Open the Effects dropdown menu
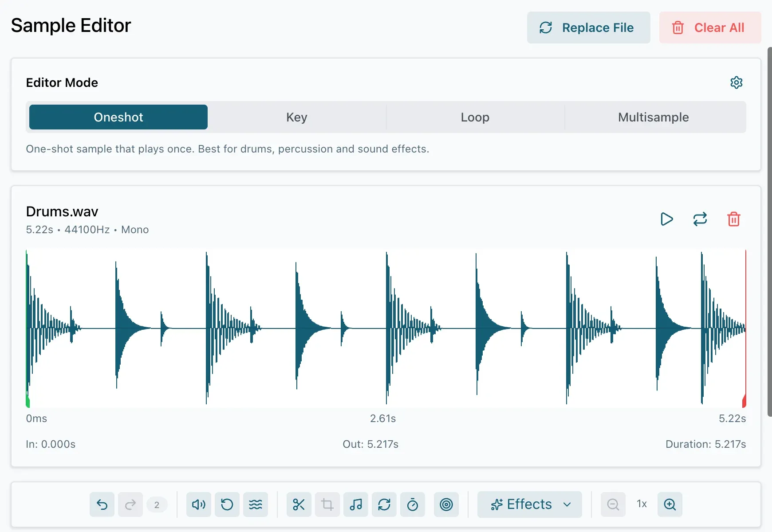 pos(530,505)
